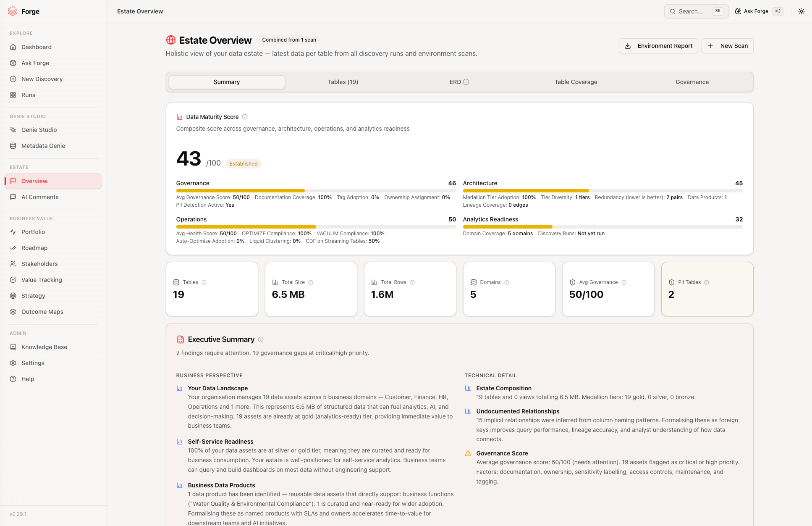This screenshot has height=526, width=812.
Task: Click the Search input field
Action: click(x=696, y=11)
